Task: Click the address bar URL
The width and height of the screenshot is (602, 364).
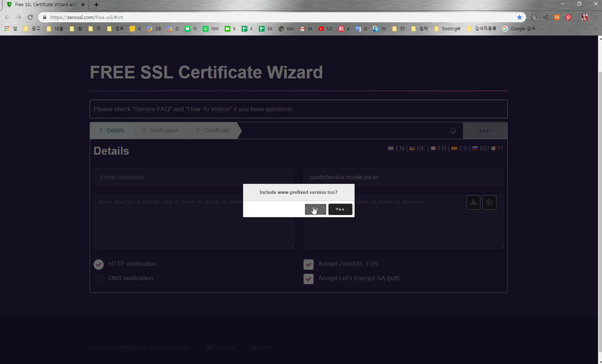Action: pos(86,17)
